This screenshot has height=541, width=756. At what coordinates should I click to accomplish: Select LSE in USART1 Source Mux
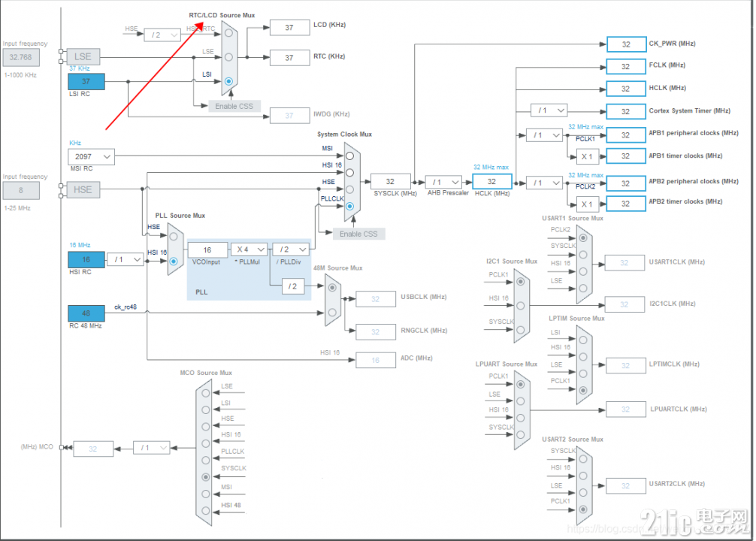coord(583,288)
